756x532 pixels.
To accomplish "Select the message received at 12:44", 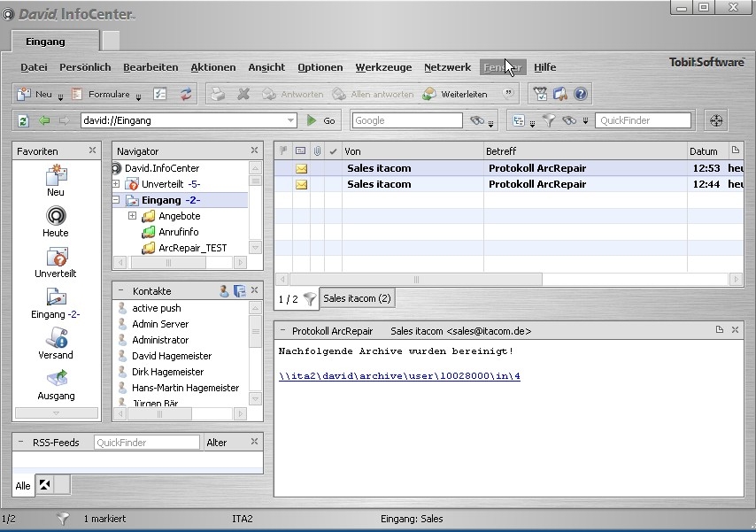I will pyautogui.click(x=509, y=184).
